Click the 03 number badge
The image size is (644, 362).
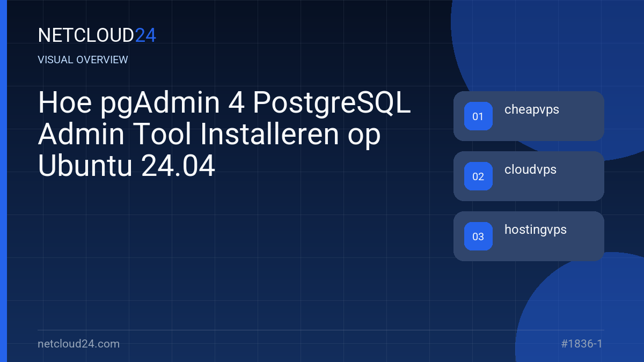click(478, 237)
